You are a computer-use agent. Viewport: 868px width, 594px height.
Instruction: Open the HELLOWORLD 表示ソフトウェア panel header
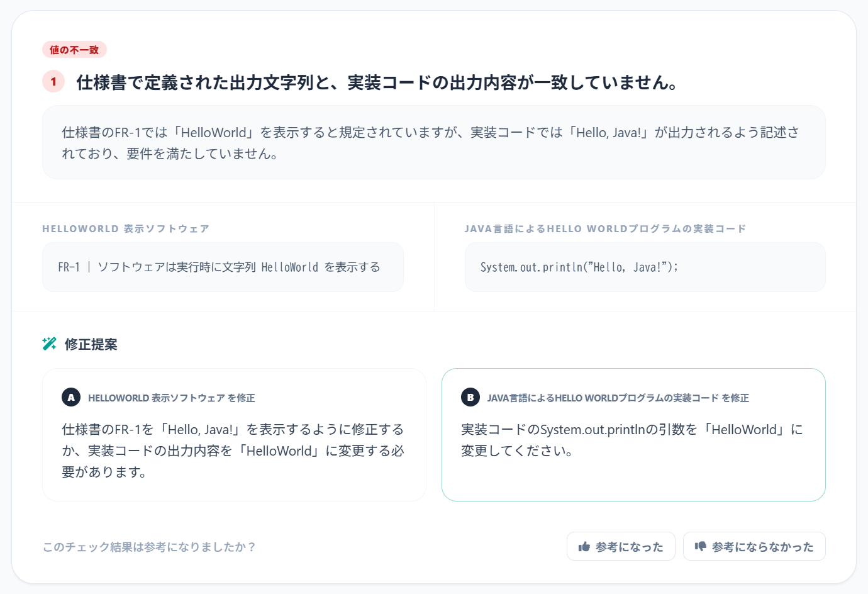coord(126,228)
